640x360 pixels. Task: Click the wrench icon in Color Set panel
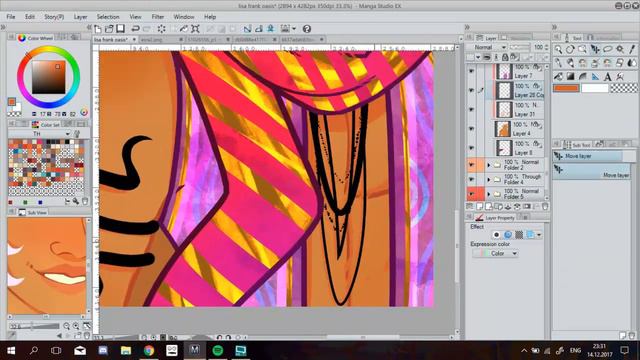coord(76,201)
